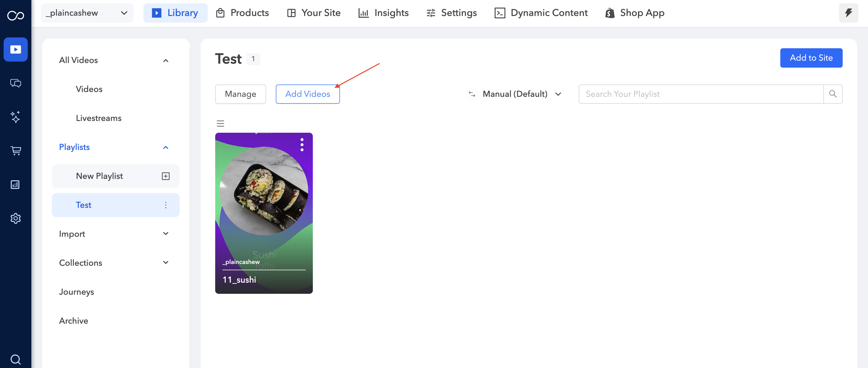
Task: Expand the Import section
Action: pyautogui.click(x=165, y=234)
